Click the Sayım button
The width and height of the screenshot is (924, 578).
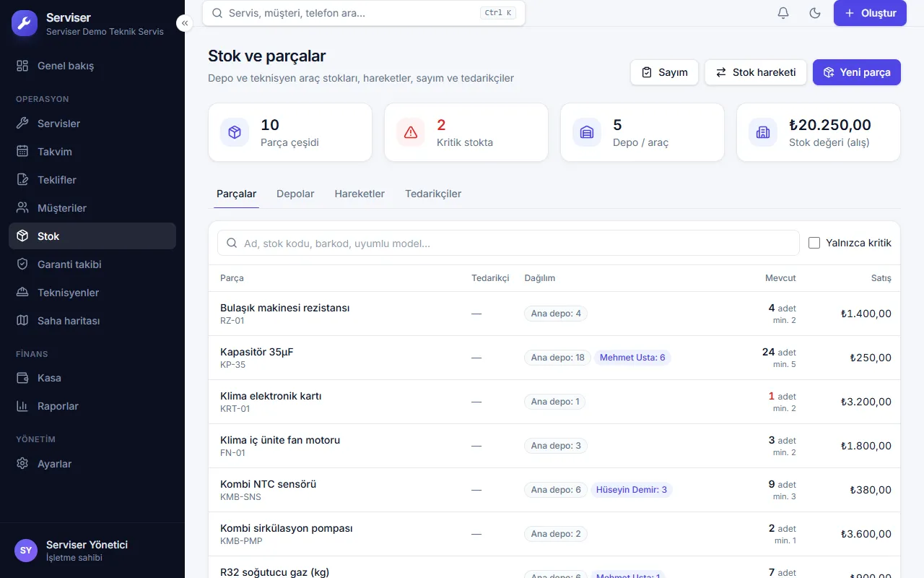(664, 72)
